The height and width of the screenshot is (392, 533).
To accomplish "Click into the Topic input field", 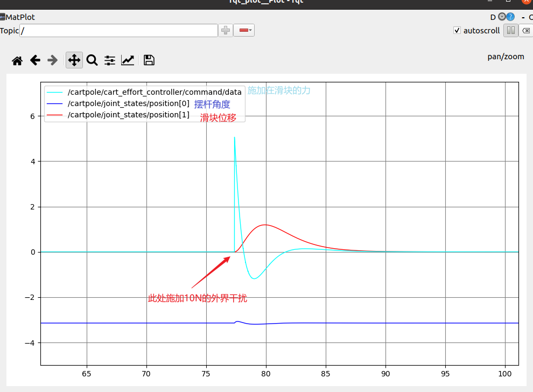I will (x=118, y=30).
